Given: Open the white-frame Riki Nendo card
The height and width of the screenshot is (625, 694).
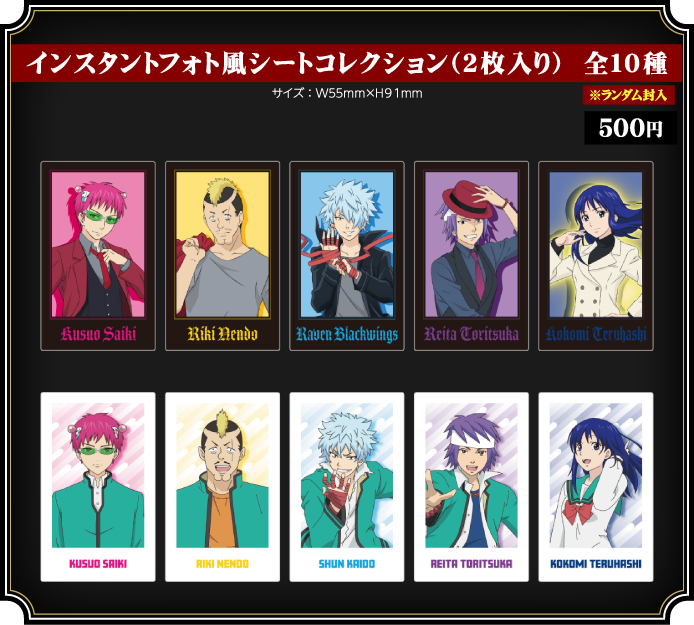Looking at the screenshot, I should (222, 487).
